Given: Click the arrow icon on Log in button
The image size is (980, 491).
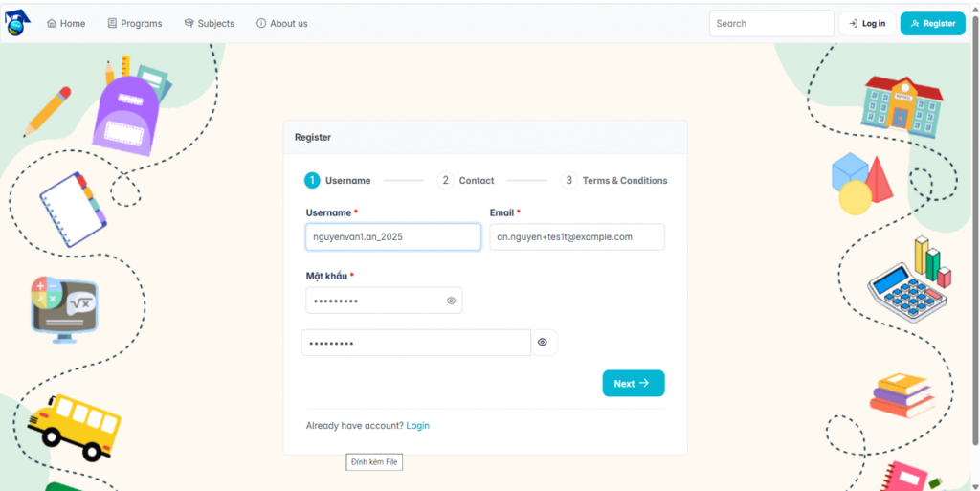Looking at the screenshot, I should pyautogui.click(x=853, y=24).
